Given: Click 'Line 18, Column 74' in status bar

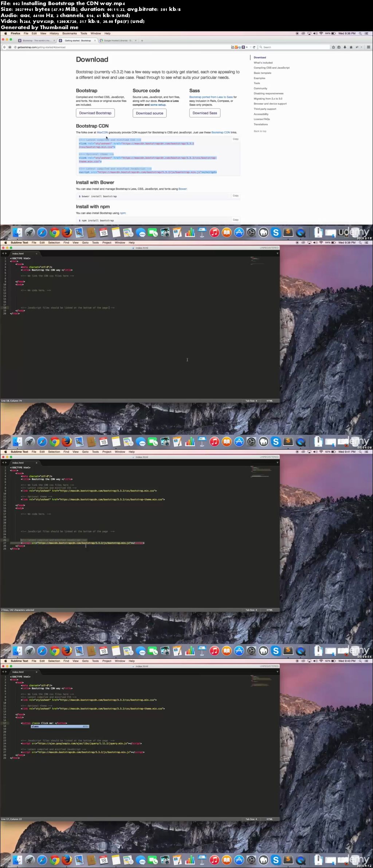Looking at the screenshot, I should click(12, 401).
